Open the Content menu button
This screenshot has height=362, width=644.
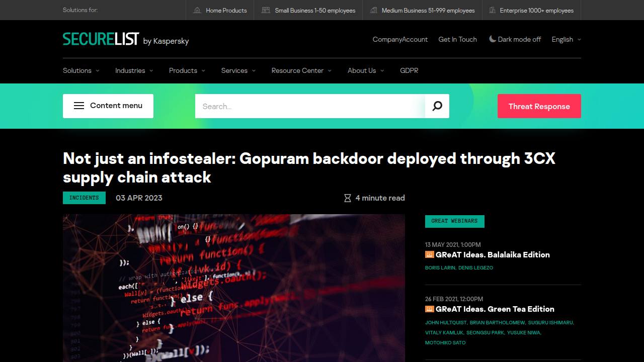(x=108, y=106)
